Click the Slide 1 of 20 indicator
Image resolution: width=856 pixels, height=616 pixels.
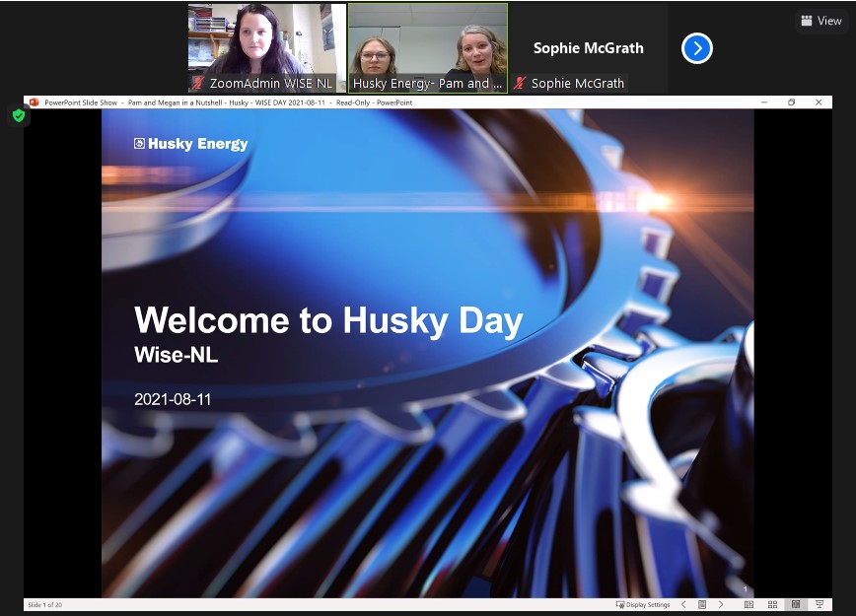pyautogui.click(x=44, y=604)
